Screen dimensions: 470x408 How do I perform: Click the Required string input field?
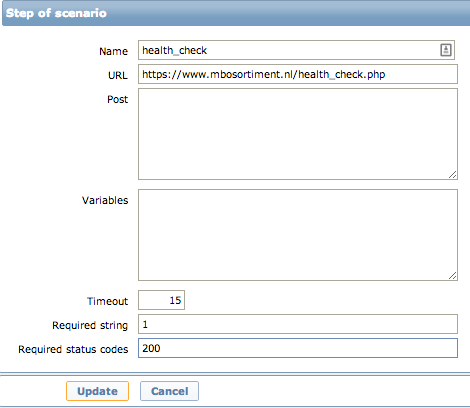[298, 324]
